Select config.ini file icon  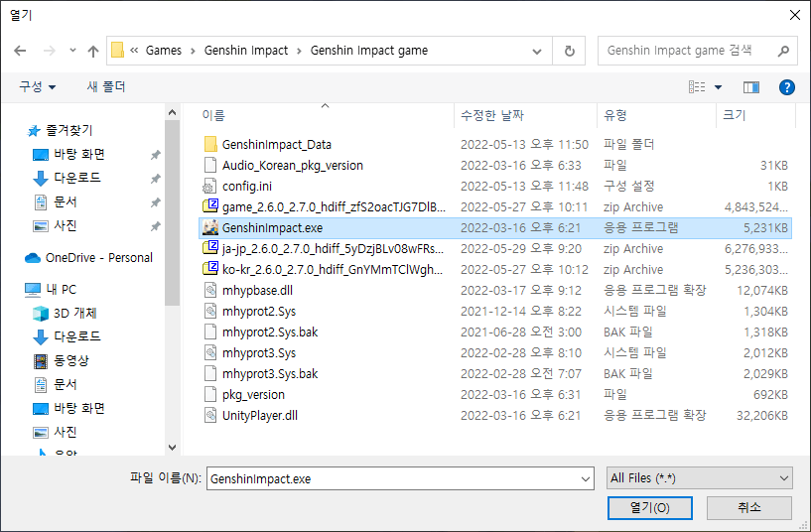click(210, 187)
